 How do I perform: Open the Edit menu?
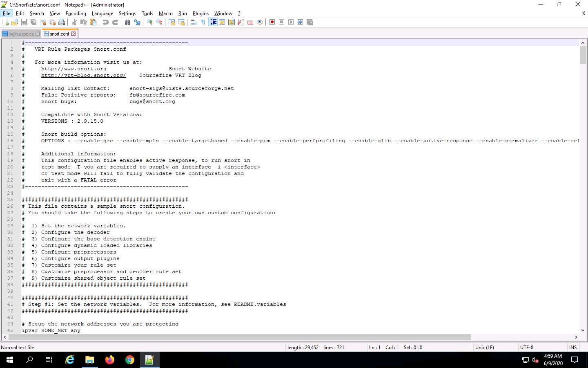pos(20,13)
